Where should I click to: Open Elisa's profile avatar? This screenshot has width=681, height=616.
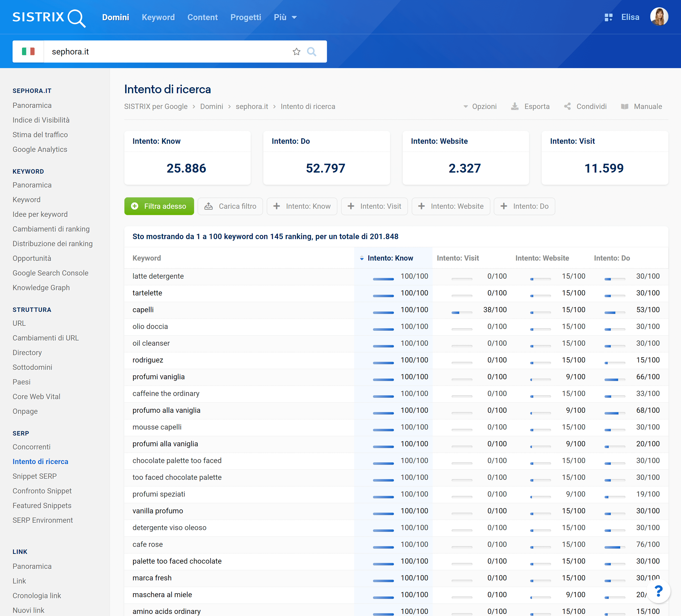coord(659,17)
